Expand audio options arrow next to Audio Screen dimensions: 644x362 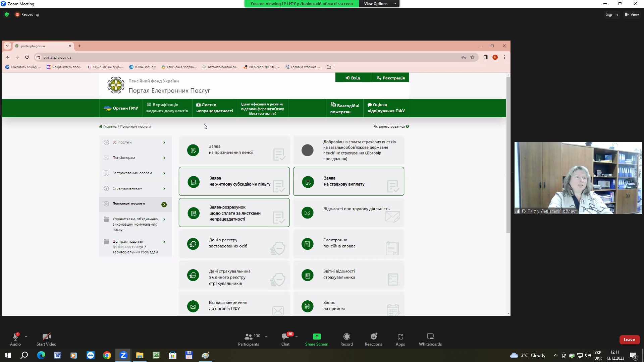point(26,337)
